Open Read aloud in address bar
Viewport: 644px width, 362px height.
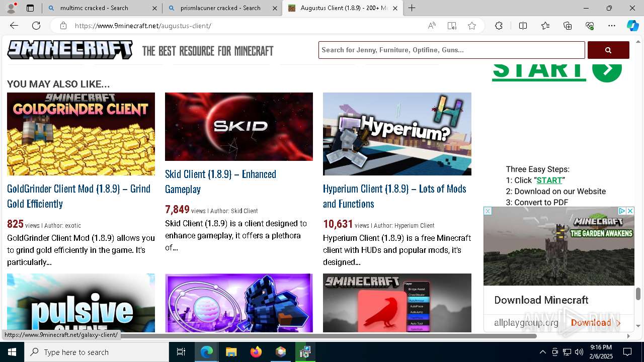click(432, 26)
